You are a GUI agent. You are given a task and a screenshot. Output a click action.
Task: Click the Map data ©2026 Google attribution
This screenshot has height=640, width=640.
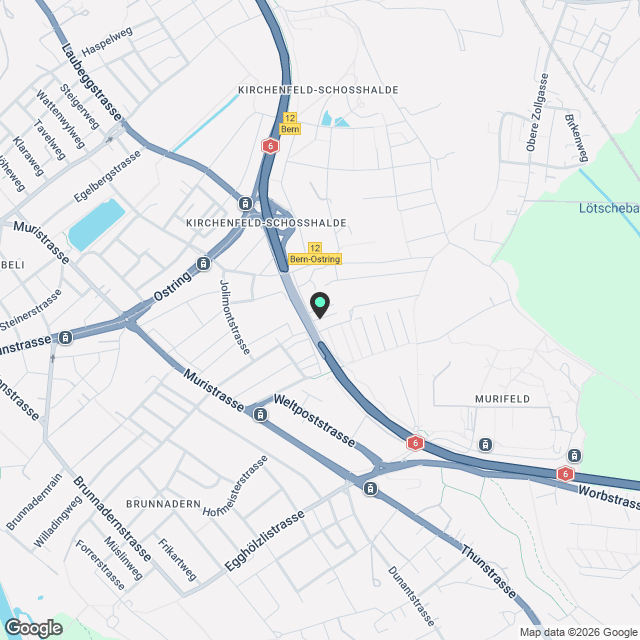(x=578, y=633)
